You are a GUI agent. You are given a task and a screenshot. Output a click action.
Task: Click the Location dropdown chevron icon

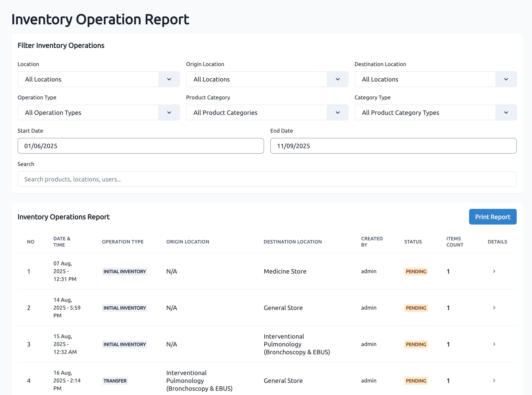click(169, 79)
